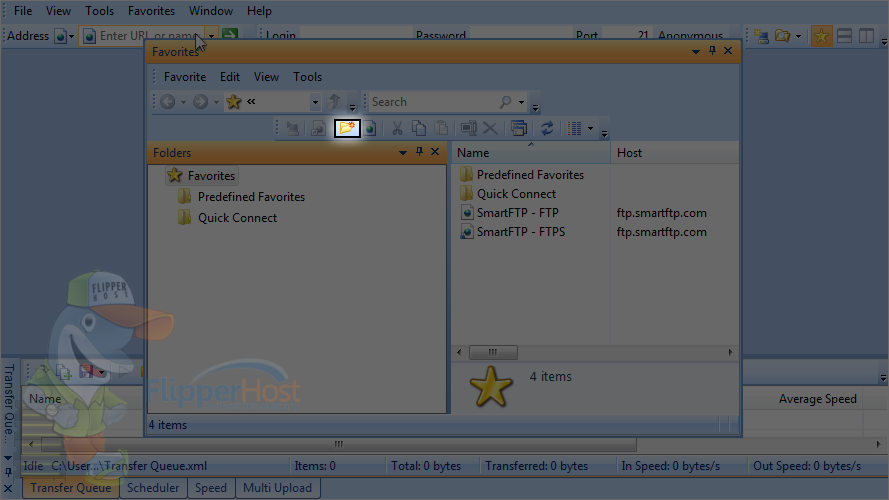889x500 pixels.
Task: Open the Views dropdown arrow
Action: point(590,129)
